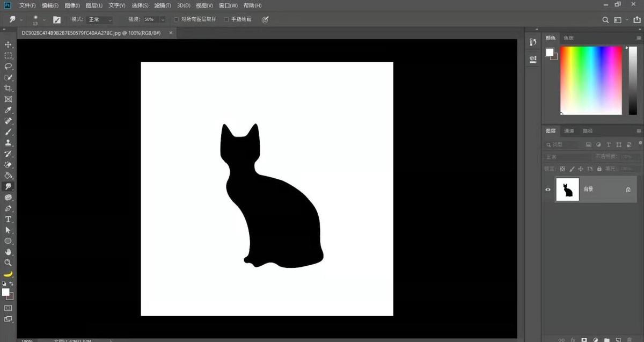Open the History panel icon
This screenshot has width=644, height=342.
(x=532, y=42)
